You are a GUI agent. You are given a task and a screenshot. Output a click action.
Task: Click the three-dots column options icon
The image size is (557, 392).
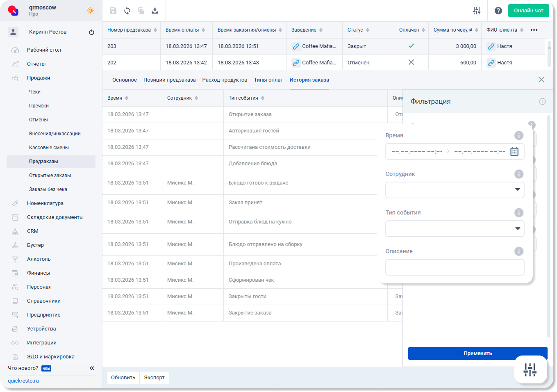click(534, 30)
